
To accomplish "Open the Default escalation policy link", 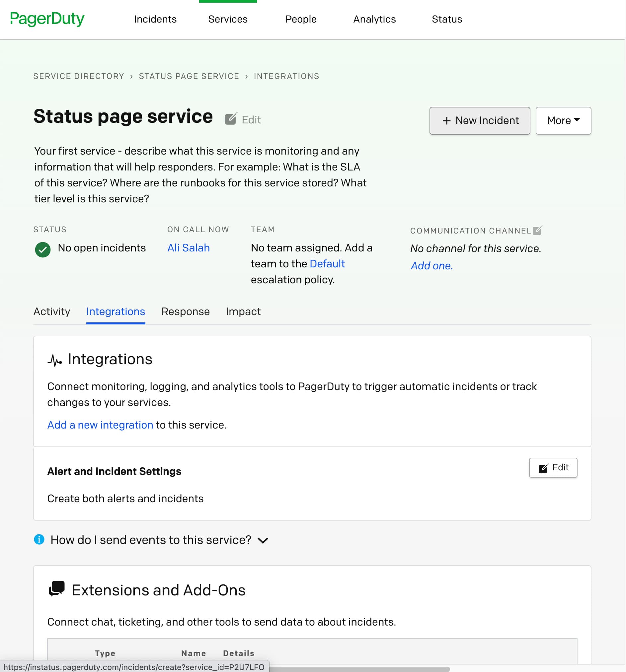I will point(327,264).
